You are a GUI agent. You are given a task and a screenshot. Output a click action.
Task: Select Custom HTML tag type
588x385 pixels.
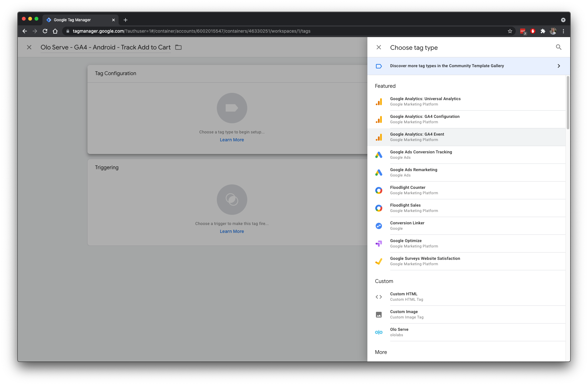coord(467,297)
